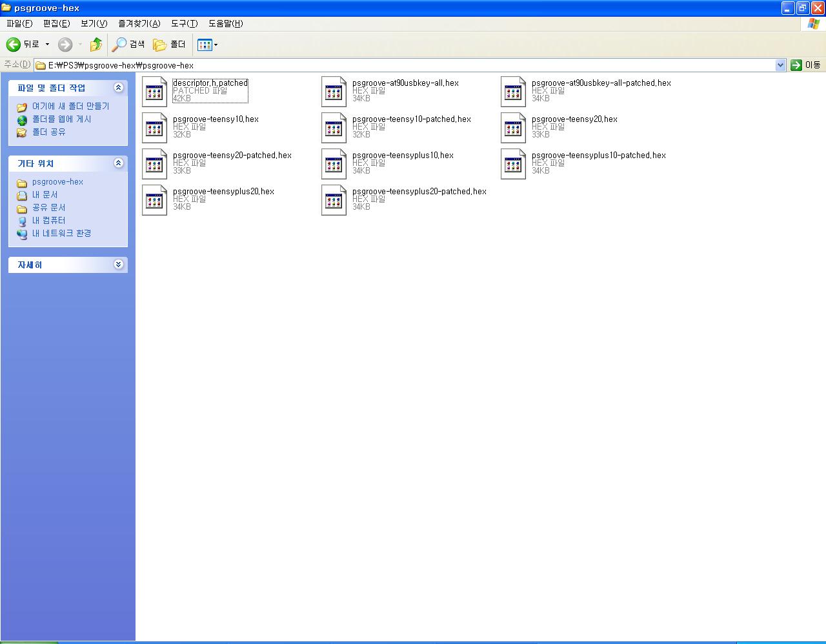Click the network places icon in sidebar
826x644 pixels.
(22, 234)
